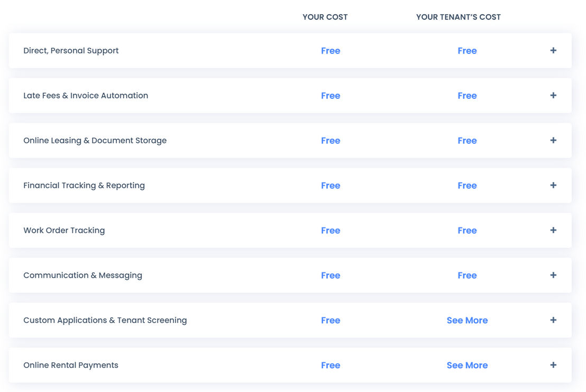Expand Online Leasing & Document Storage plus icon
Image resolution: width=586 pixels, height=392 pixels.
tap(553, 140)
